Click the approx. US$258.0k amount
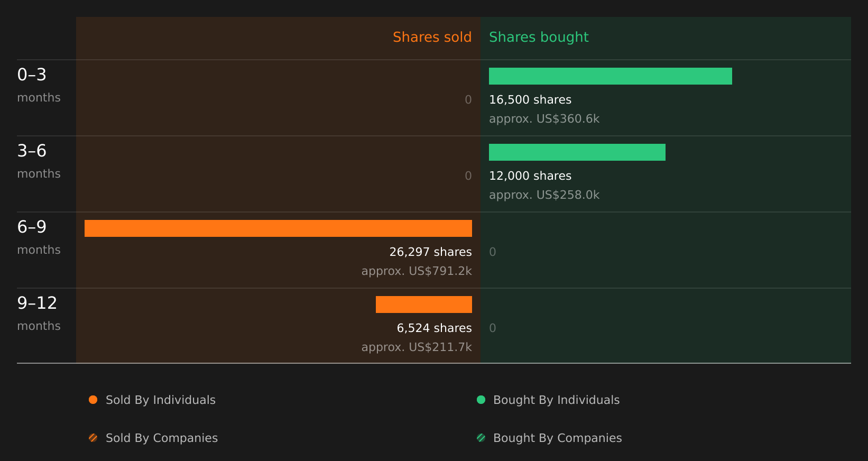The image size is (868, 461). [x=544, y=195]
